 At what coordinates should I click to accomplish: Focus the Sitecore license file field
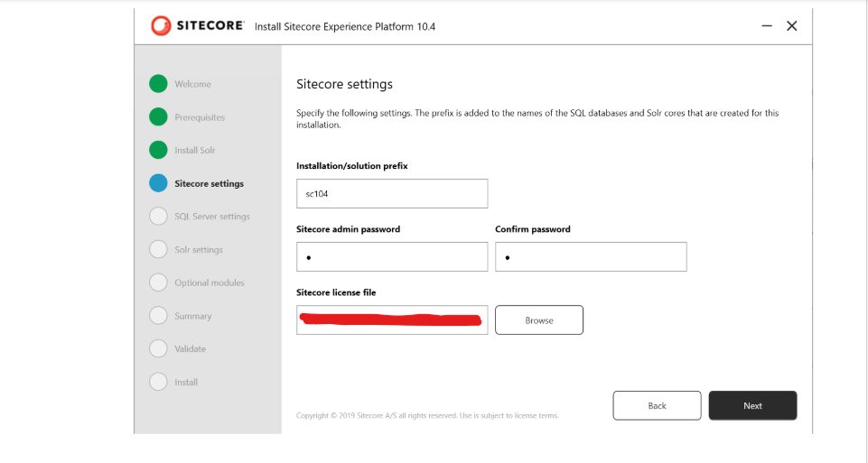pos(392,319)
